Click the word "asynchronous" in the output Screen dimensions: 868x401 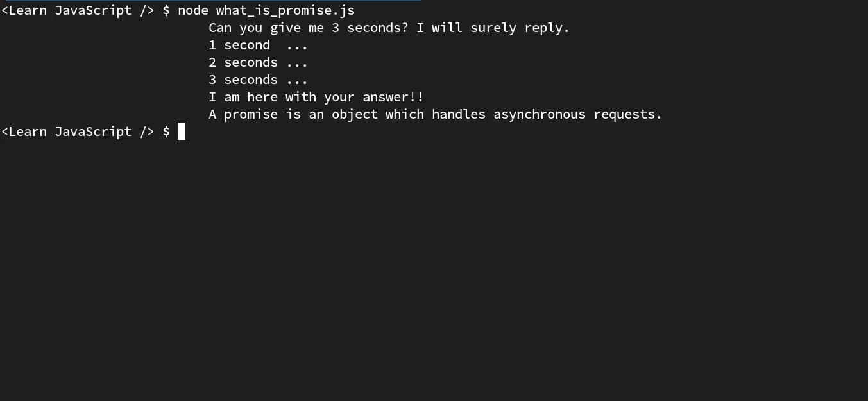click(540, 115)
